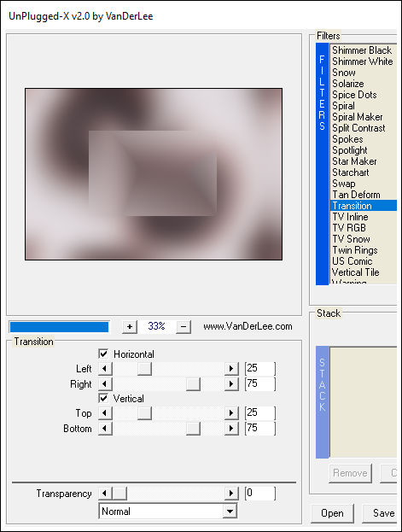This screenshot has width=402, height=532.
Task: Choose the Twin Rings filter
Action: click(354, 250)
